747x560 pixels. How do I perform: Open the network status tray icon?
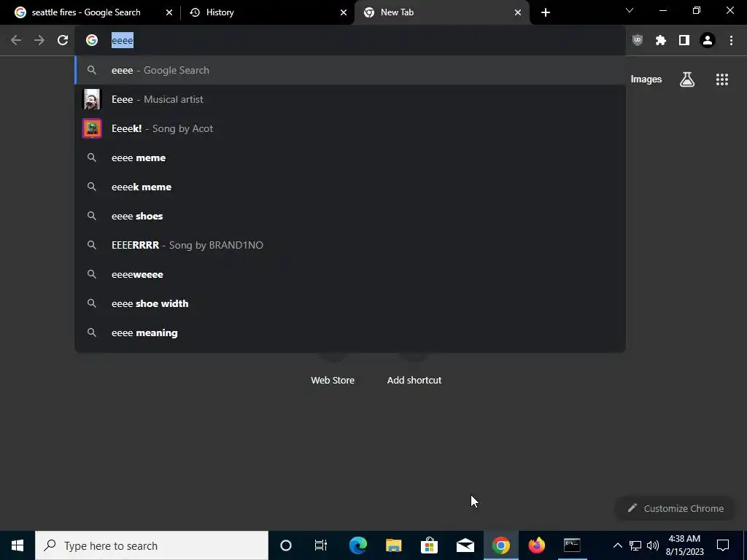(x=635, y=545)
